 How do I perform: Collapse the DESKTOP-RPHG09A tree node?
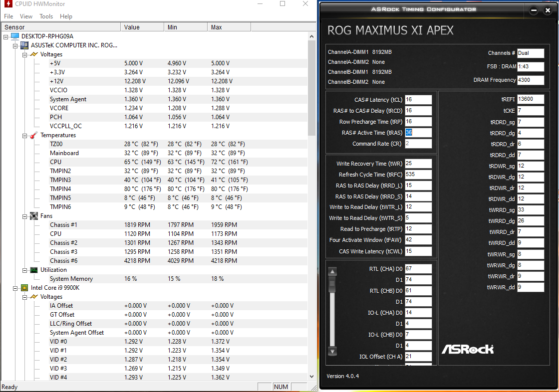pos(5,37)
